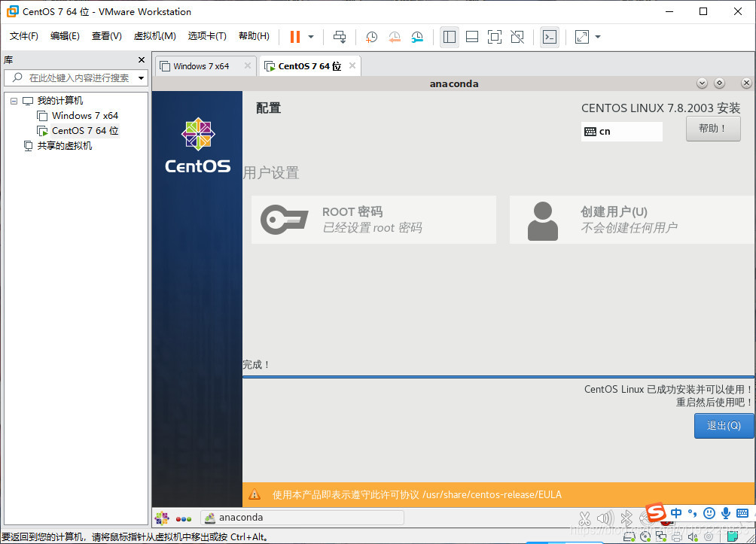Open the 查看(V) menu
This screenshot has width=756, height=544.
107,36
